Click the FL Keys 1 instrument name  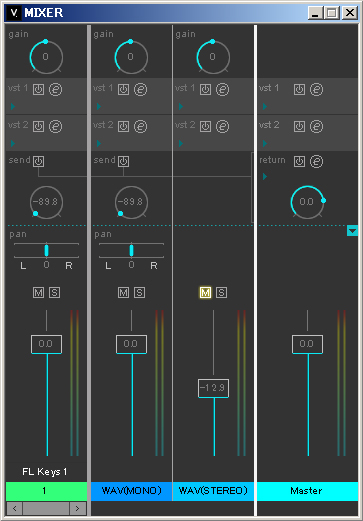point(45,472)
